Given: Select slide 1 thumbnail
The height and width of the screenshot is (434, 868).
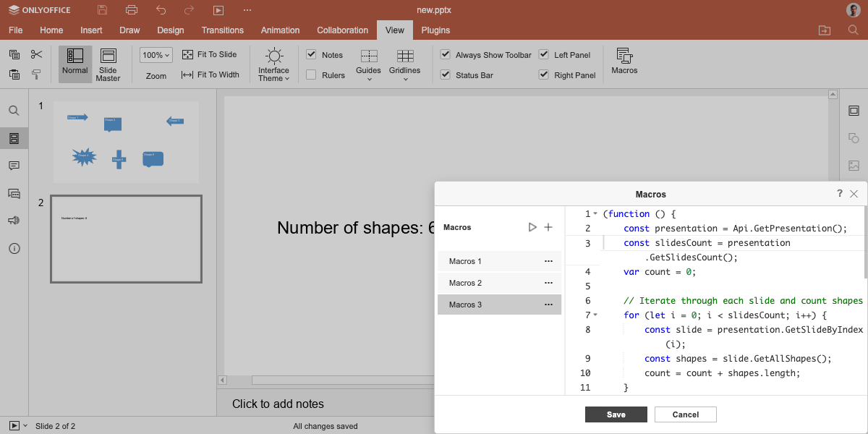Looking at the screenshot, I should (126, 142).
